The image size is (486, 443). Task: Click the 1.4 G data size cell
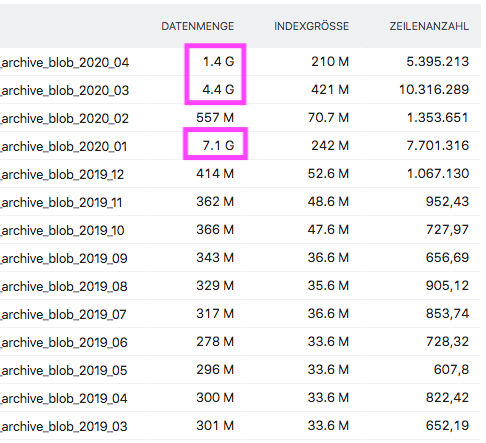[219, 62]
